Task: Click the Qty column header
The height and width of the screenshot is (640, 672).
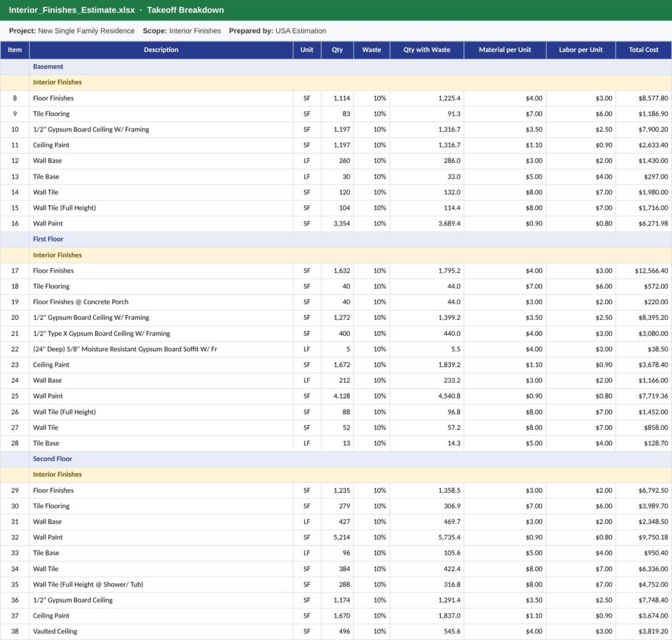Action: point(337,50)
